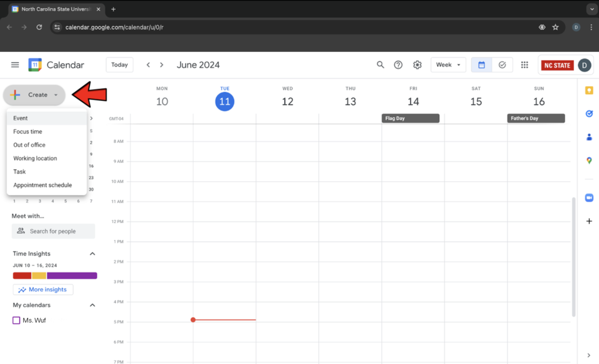Click the search magnifier icon
Screen dimensions: 599x364
click(x=380, y=65)
